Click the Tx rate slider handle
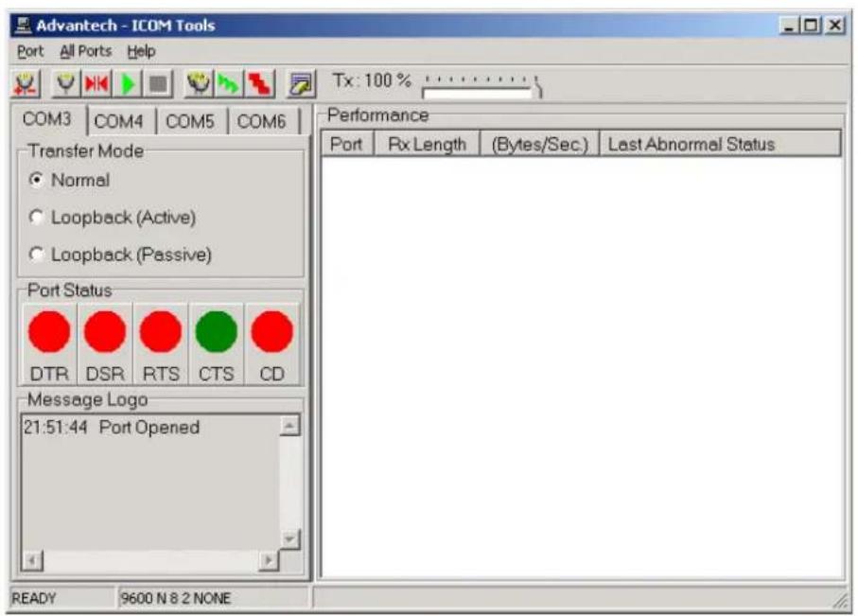This screenshot has width=858, height=616. [x=538, y=88]
